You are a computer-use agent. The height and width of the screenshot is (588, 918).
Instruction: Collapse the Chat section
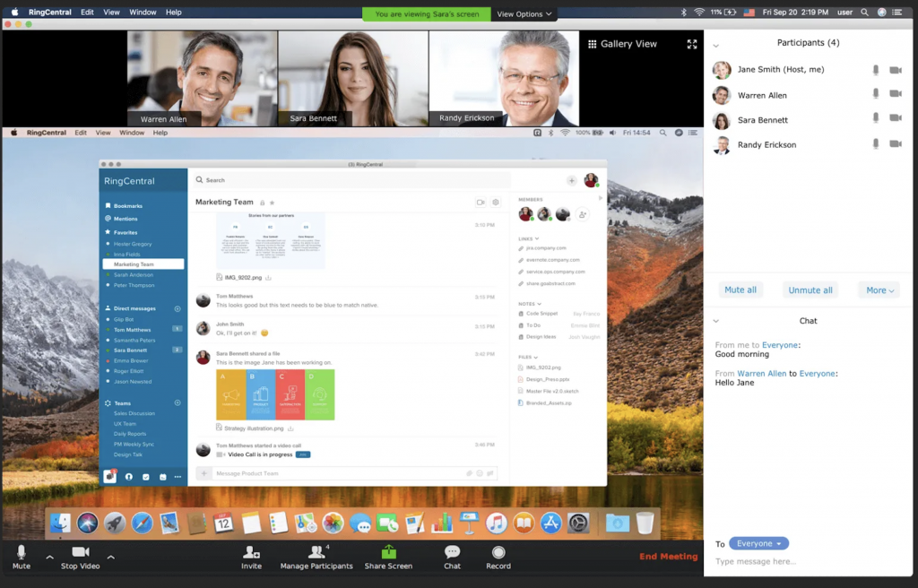(714, 321)
